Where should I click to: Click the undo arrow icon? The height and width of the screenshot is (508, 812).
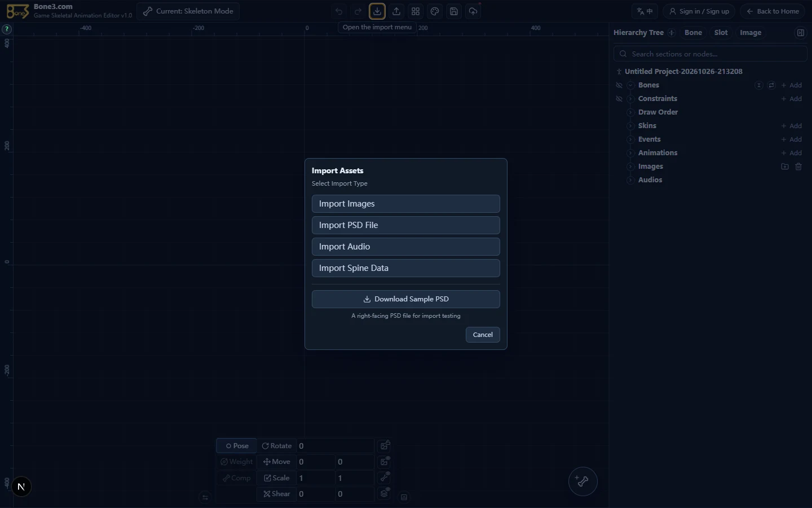[339, 11]
